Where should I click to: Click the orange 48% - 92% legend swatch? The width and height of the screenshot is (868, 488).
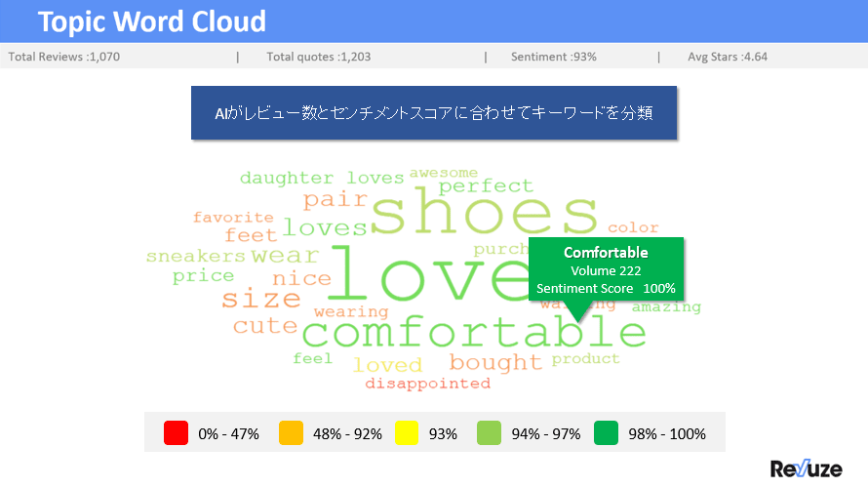click(x=291, y=433)
